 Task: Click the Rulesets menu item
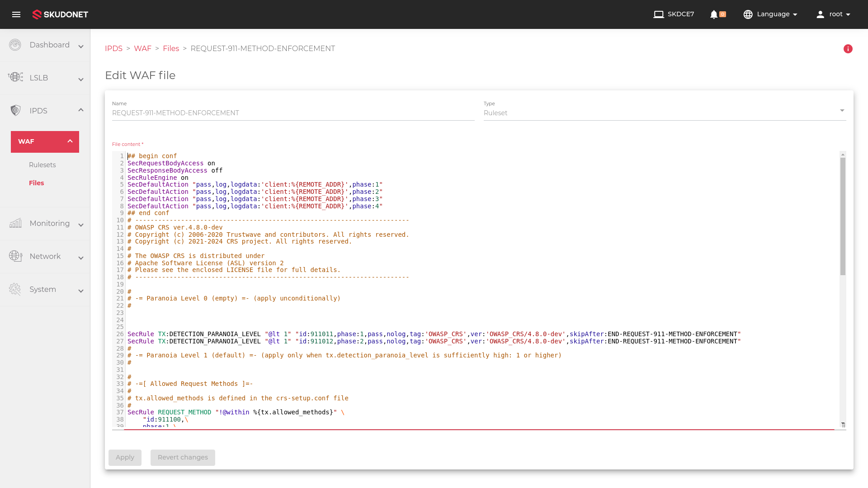[42, 165]
